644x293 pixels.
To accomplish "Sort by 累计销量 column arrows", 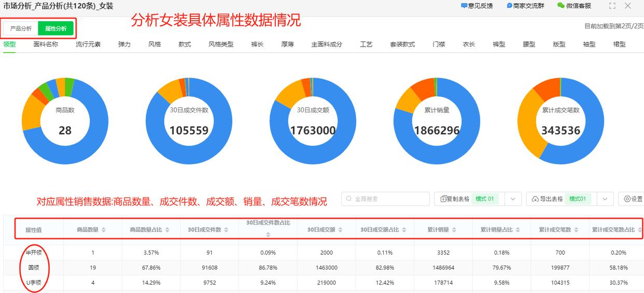I will (454, 230).
